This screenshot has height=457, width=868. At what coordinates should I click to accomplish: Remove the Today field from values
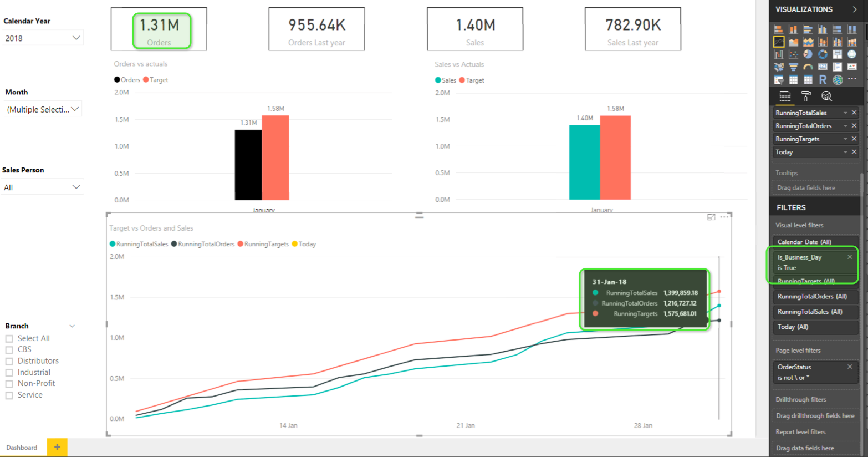coord(854,152)
